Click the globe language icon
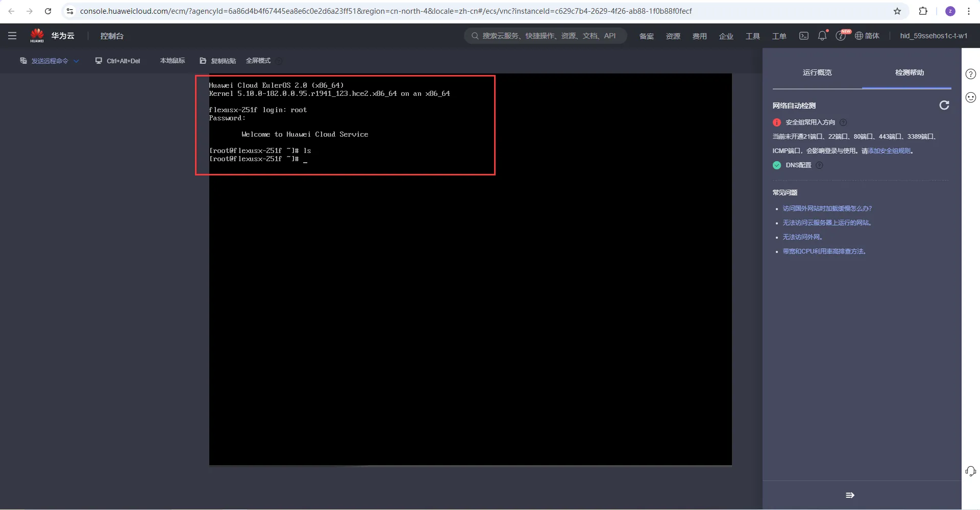 pyautogui.click(x=859, y=36)
